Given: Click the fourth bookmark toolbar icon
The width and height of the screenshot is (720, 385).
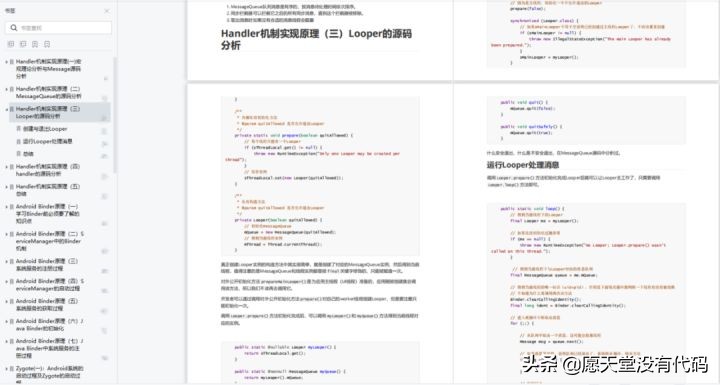Looking at the screenshot, I should coord(47,44).
